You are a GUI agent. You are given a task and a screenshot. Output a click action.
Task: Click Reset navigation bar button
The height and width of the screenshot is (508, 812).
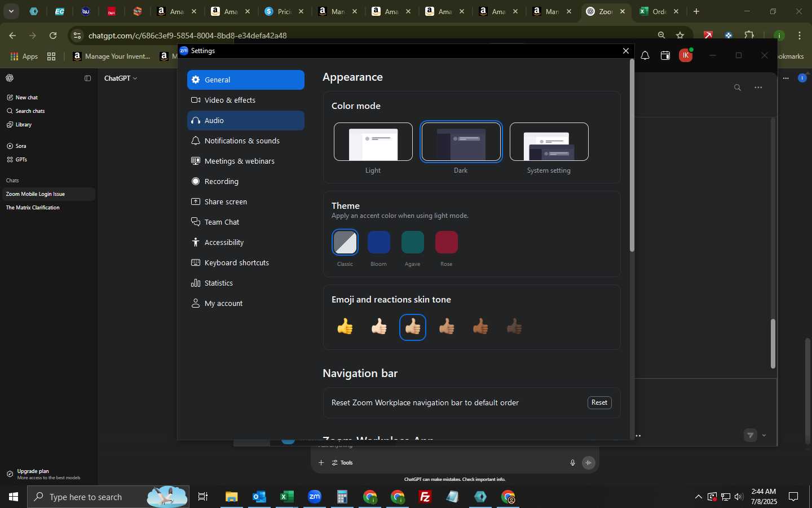[x=599, y=402]
